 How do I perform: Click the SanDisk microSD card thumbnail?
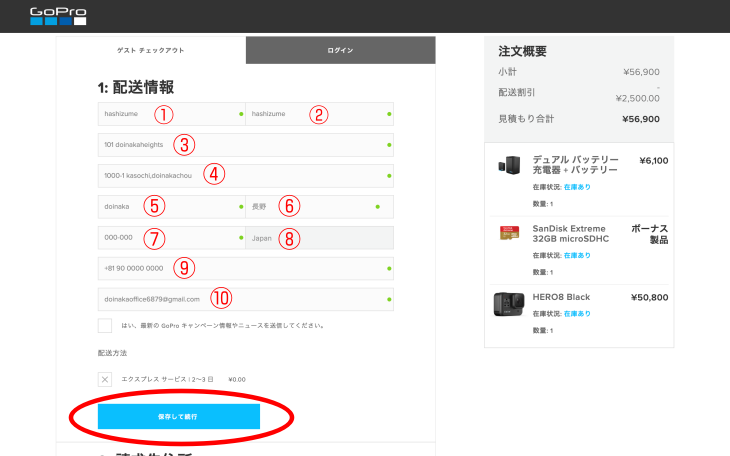pyautogui.click(x=509, y=232)
